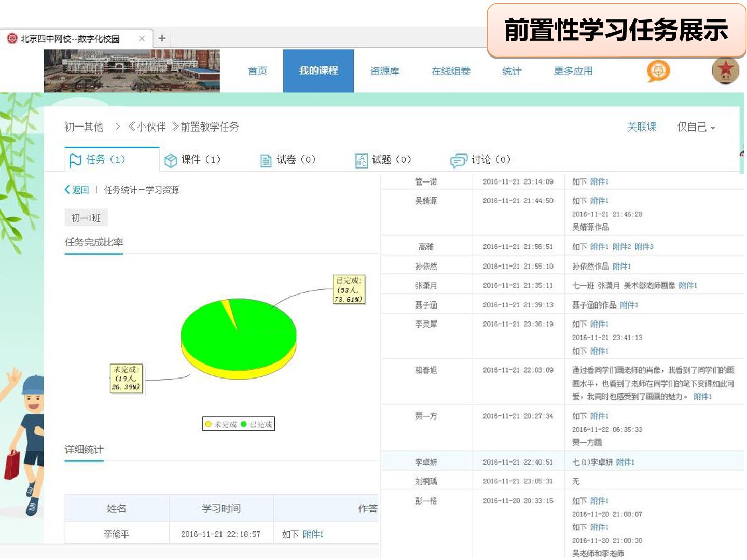Viewport: 747px width, 560px height.
Task: Click the chat bubble icon of 讨论 tab
Action: point(459,161)
